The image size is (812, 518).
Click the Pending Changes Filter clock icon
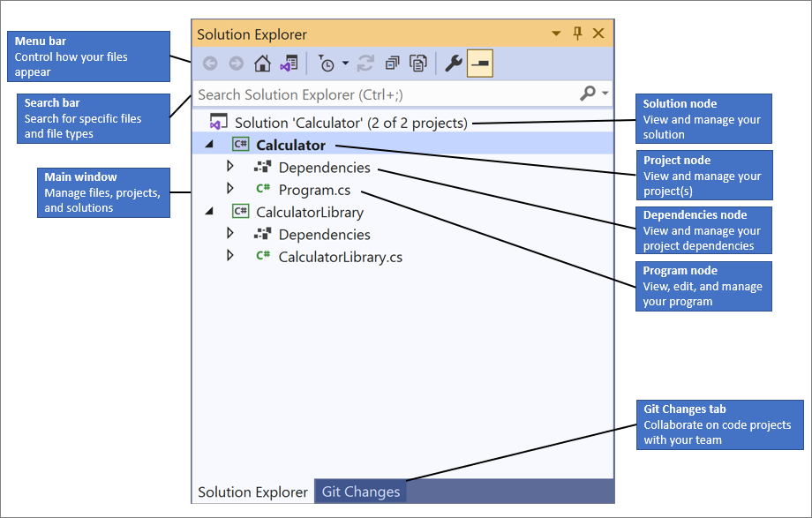[327, 64]
